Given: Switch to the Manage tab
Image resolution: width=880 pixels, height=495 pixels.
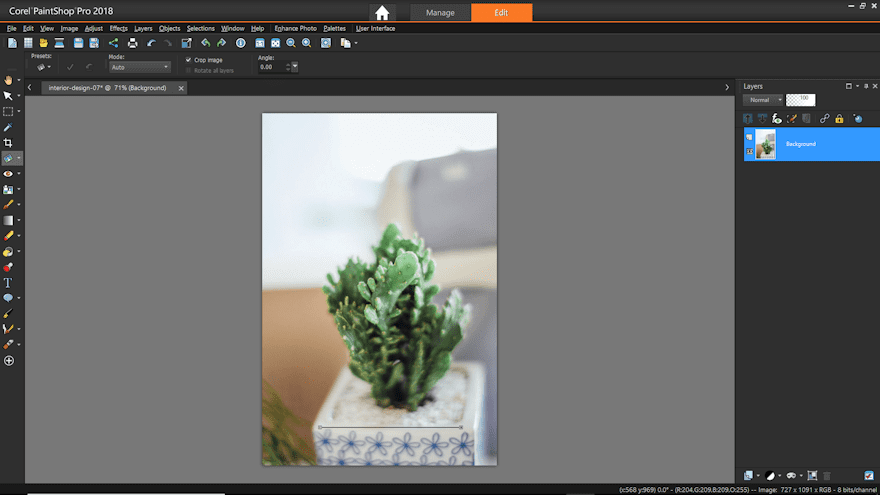Looking at the screenshot, I should (440, 13).
